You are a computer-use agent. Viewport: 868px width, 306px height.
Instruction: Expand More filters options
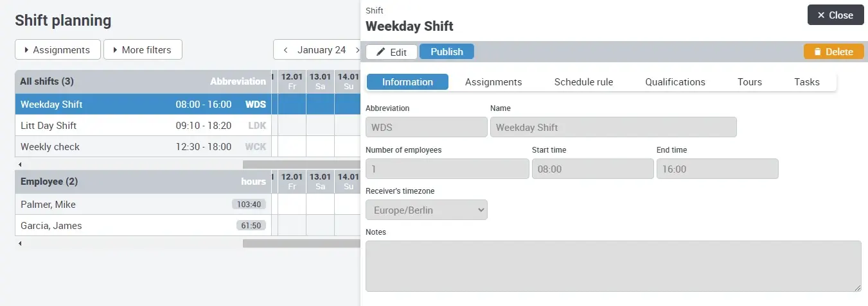143,50
